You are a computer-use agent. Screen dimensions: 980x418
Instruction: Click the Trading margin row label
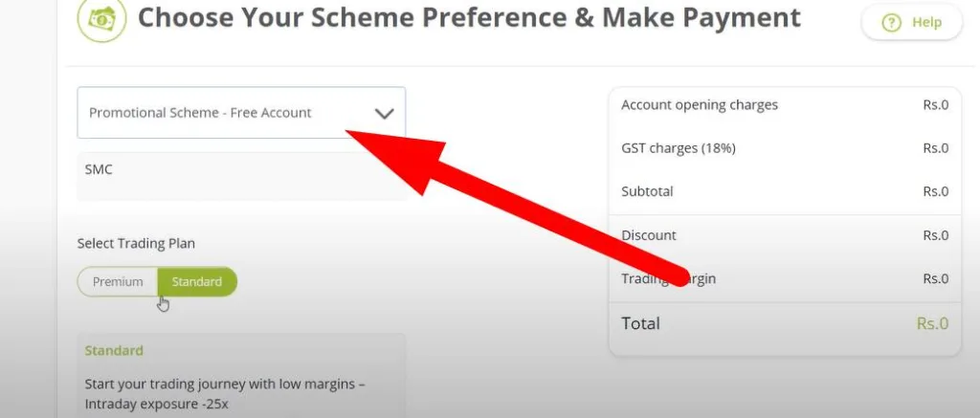point(668,278)
